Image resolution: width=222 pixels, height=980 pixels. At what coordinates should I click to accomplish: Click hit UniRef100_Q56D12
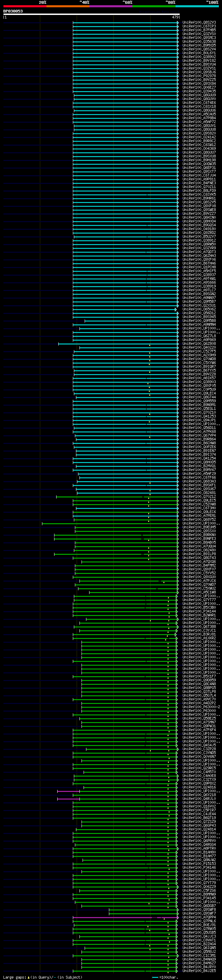tap(199, 313)
